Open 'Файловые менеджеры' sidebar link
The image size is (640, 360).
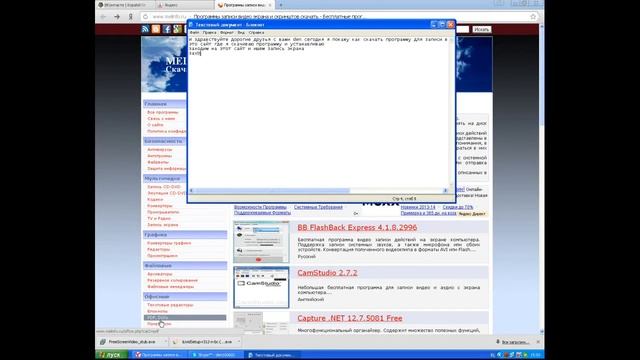(171, 287)
